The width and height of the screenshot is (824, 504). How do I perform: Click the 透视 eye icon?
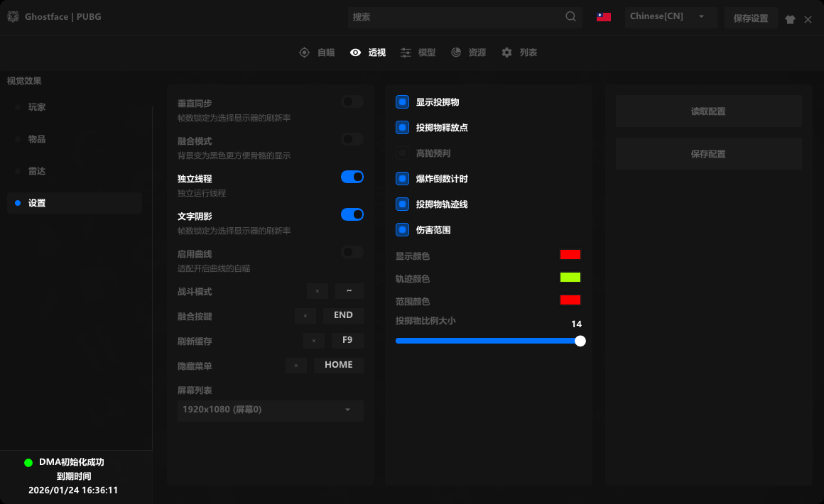pos(356,53)
